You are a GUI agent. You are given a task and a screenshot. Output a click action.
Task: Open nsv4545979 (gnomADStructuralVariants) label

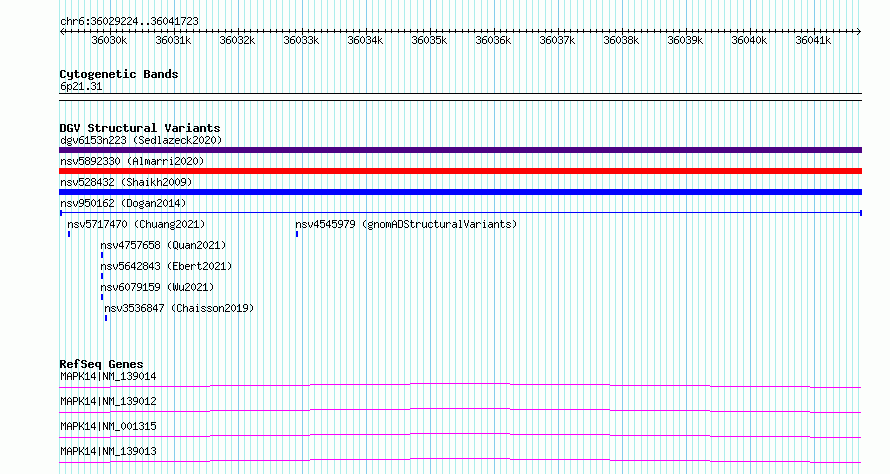coord(406,224)
